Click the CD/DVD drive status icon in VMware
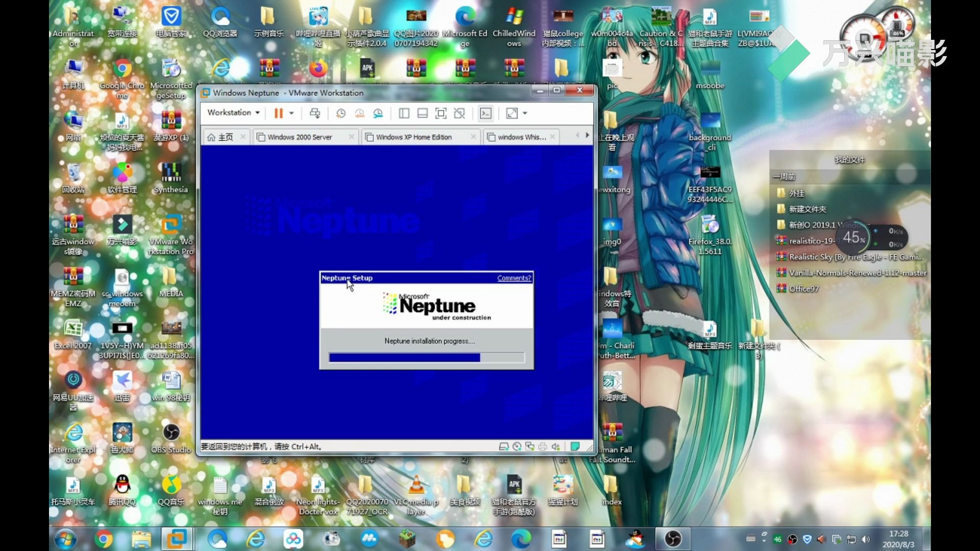 (x=517, y=447)
